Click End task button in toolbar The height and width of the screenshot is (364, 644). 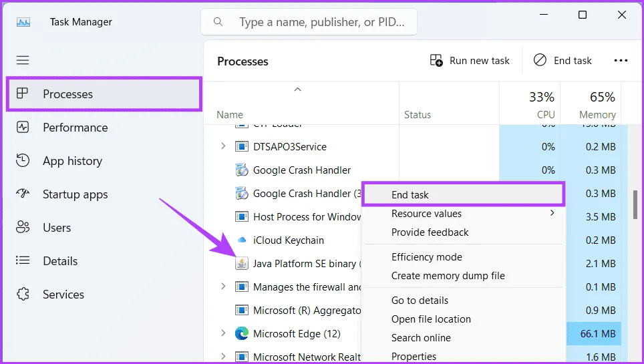click(x=562, y=61)
